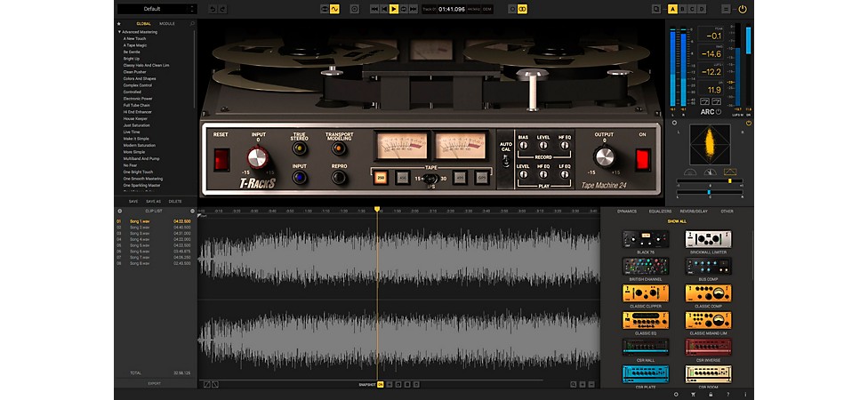Viewport: 868px width, 400px height.
Task: Toggle the SNAPSHOT ON button
Action: tap(381, 385)
